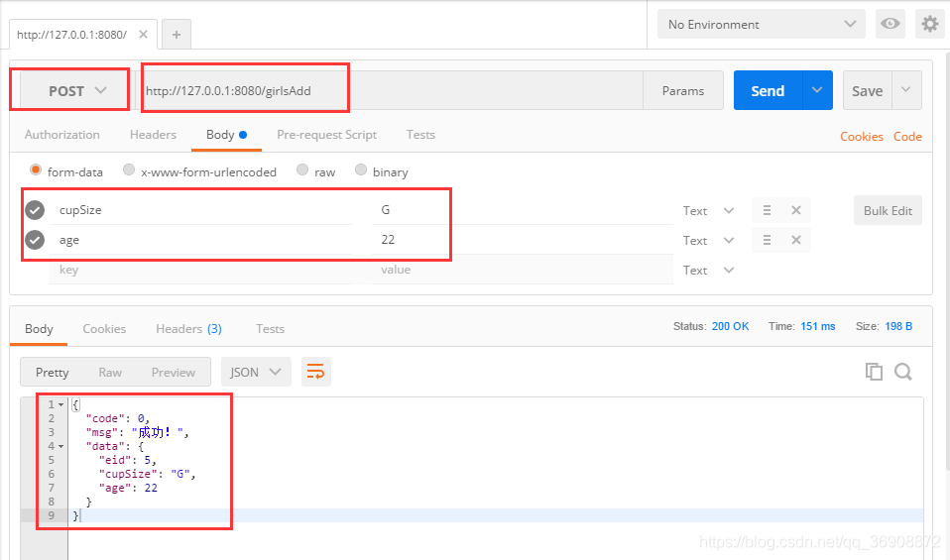Open the Text type dropdown for cupSize
950x560 pixels.
tap(708, 211)
